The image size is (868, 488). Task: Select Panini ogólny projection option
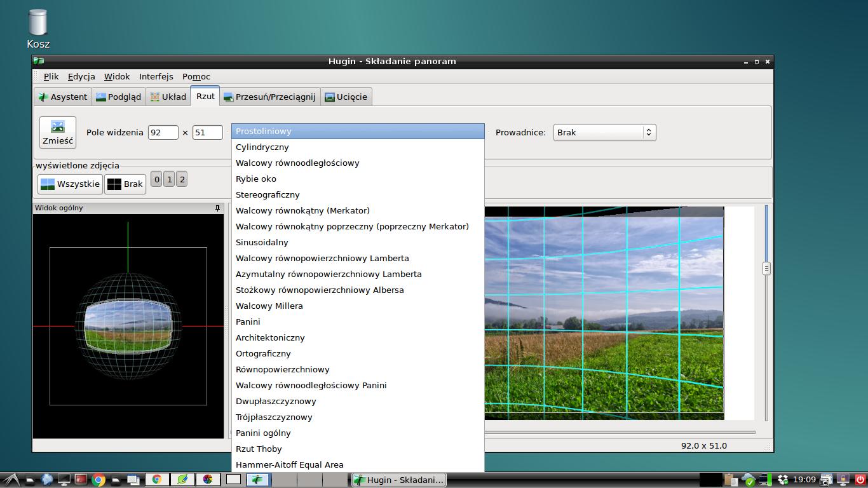(x=263, y=433)
